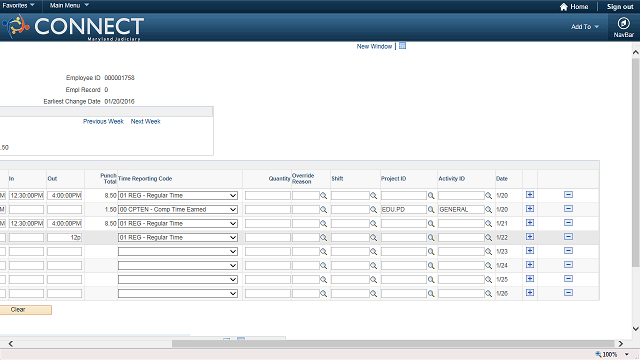Add a row for date 1/24
The image size is (640, 360).
pos(530,264)
